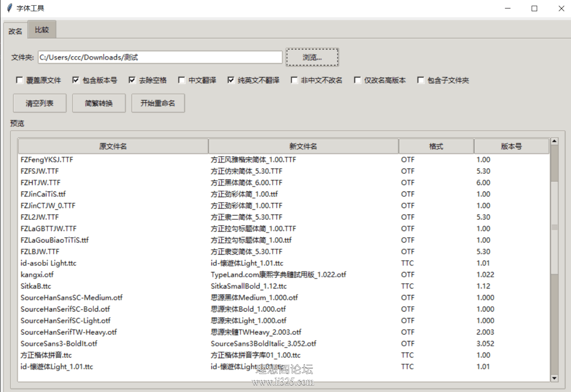This screenshot has width=571, height=392.
Task: Enable the 覆盖原文件 checkbox
Action: point(20,80)
